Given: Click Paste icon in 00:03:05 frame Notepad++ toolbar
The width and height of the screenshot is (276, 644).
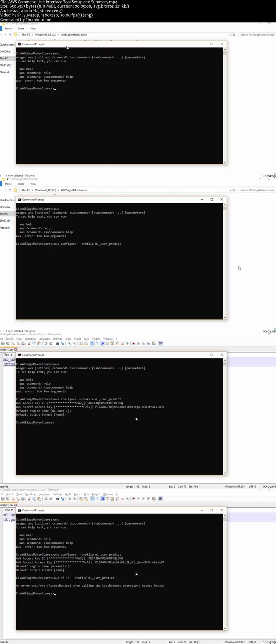Looking at the screenshot, I should coord(39,343).
